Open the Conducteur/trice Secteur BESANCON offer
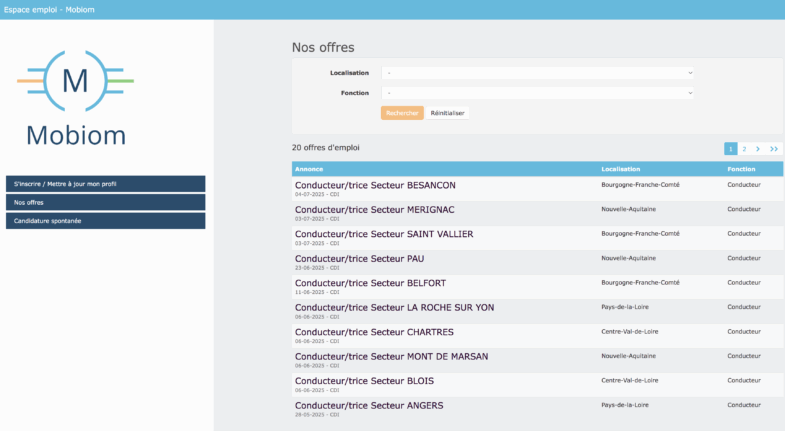The height and width of the screenshot is (431, 785). click(x=375, y=185)
